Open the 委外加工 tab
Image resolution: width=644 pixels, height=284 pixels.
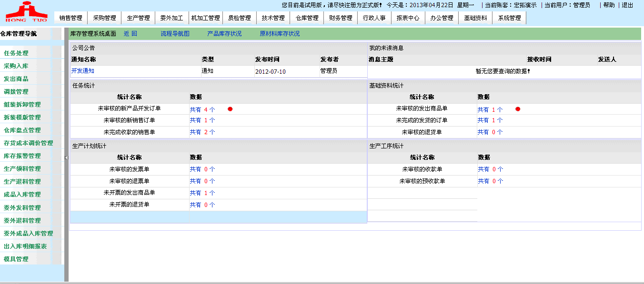coord(171,18)
